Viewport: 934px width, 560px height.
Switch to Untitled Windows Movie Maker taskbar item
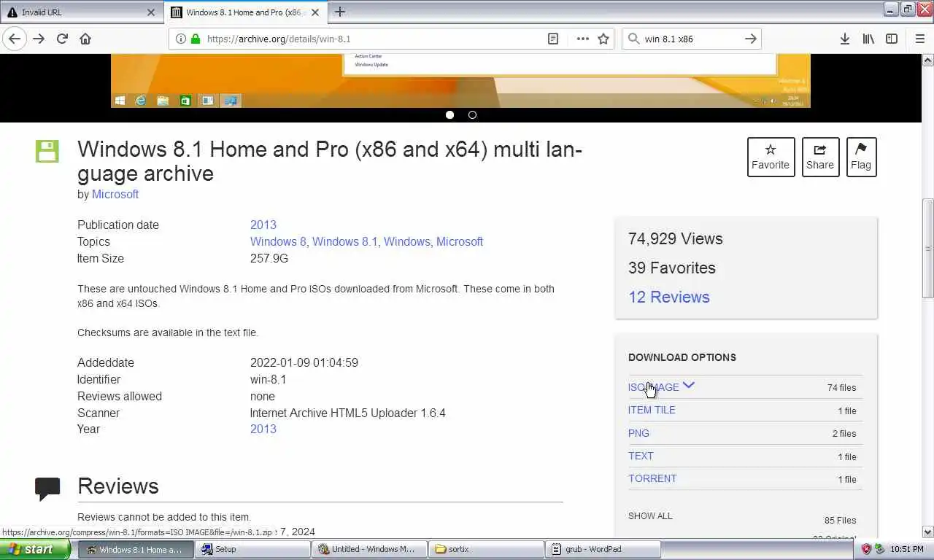pos(370,549)
